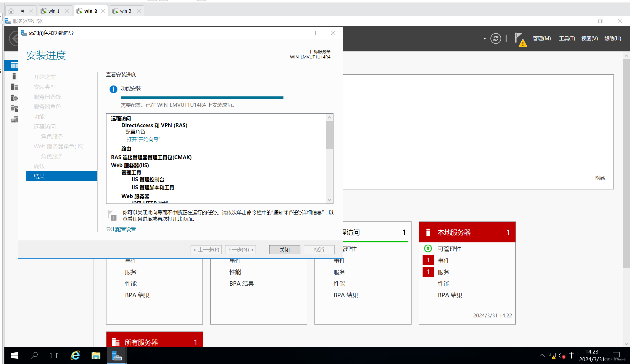
Task: Select the dashboard icon in left sidebar
Action: 14,66
